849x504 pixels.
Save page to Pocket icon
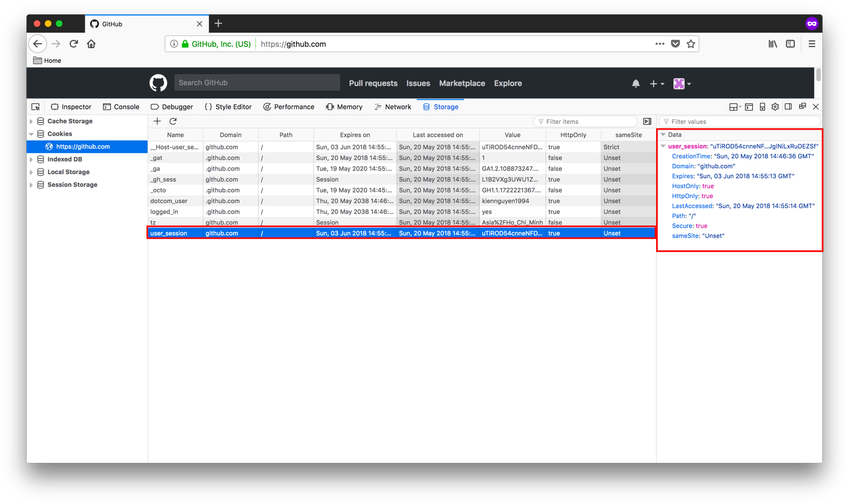[676, 44]
